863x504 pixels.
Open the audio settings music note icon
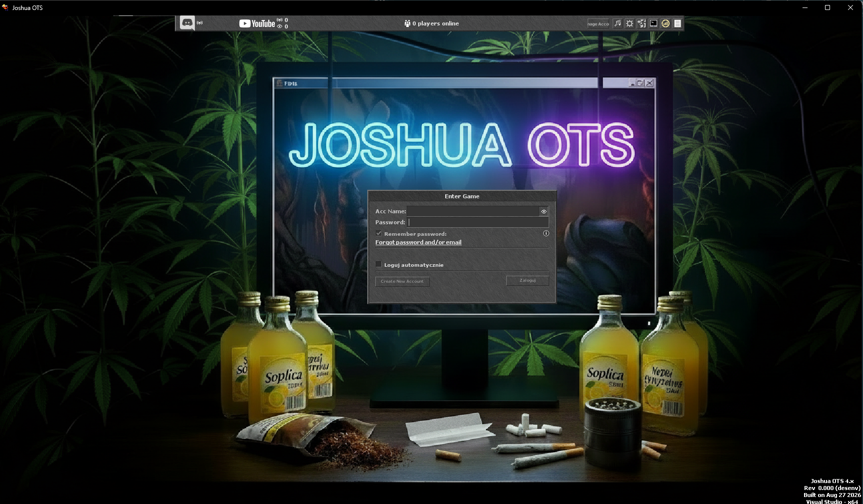click(x=618, y=23)
